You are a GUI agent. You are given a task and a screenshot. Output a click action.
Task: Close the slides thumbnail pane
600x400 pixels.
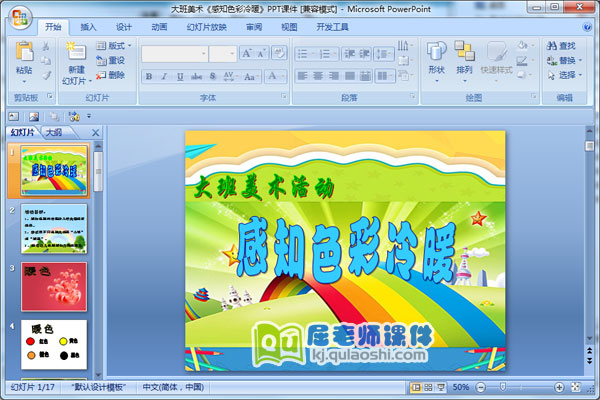95,133
